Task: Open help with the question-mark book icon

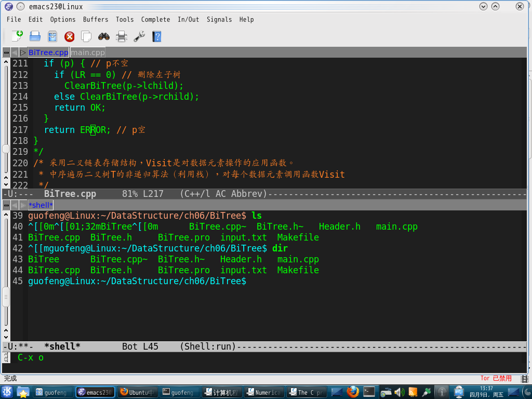Action: 157,36
